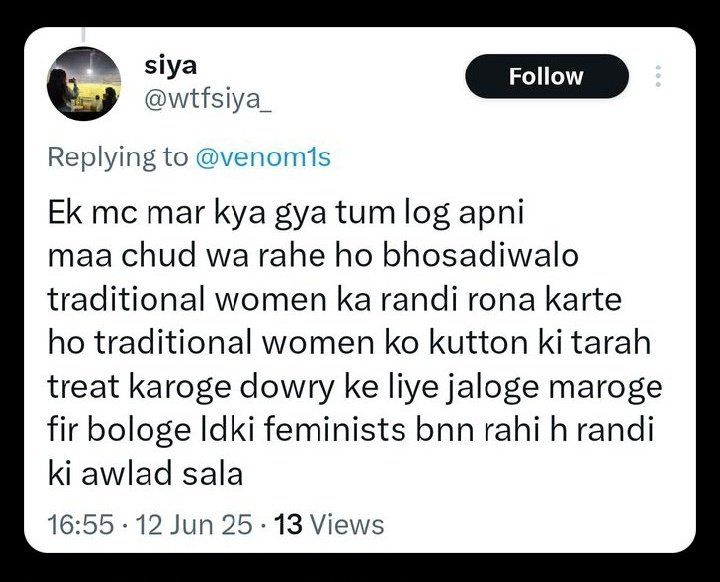Viewport: 720px width, 582px height.
Task: Open siya's profile picture
Action: click(84, 84)
